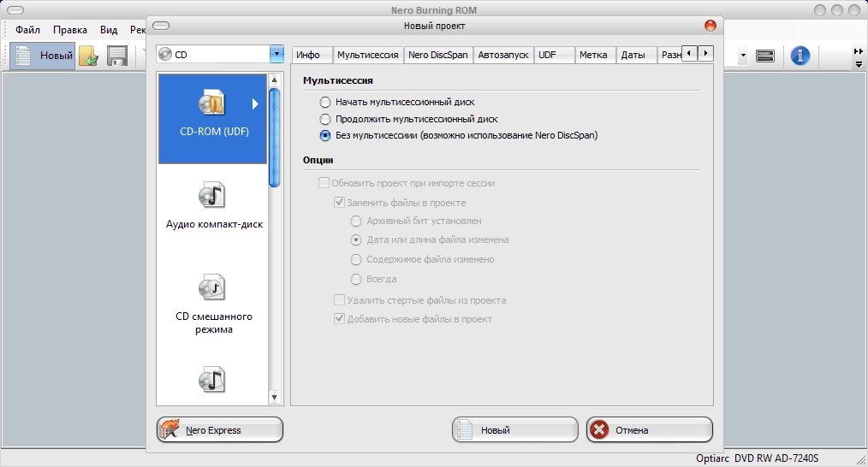The image size is (868, 467).
Task: Open the Nero DiscSpan tab
Action: (438, 55)
